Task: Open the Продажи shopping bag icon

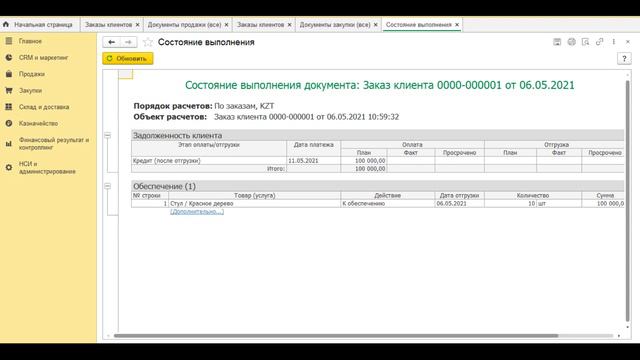Action: click(9, 74)
